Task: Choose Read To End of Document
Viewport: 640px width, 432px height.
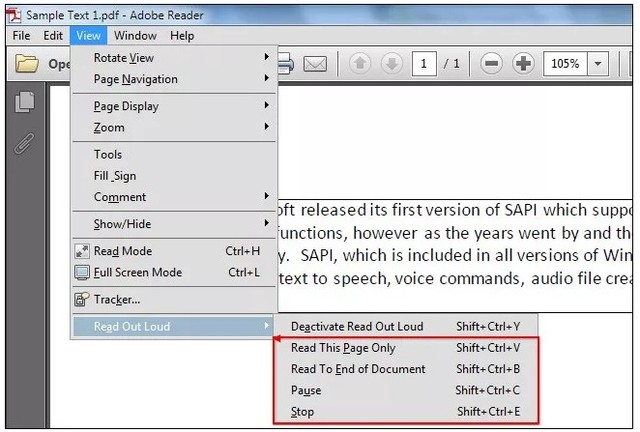Action: point(358,369)
